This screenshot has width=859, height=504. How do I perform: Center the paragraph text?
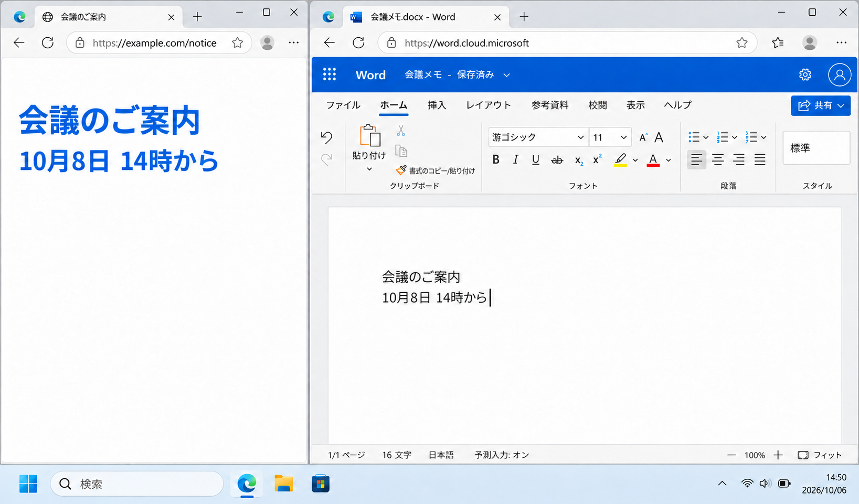[718, 159]
